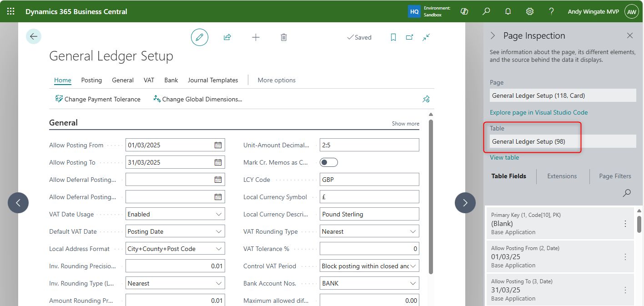This screenshot has height=306, width=644.
Task: Click Dynamics 365 Business Central title
Action: tap(76, 12)
